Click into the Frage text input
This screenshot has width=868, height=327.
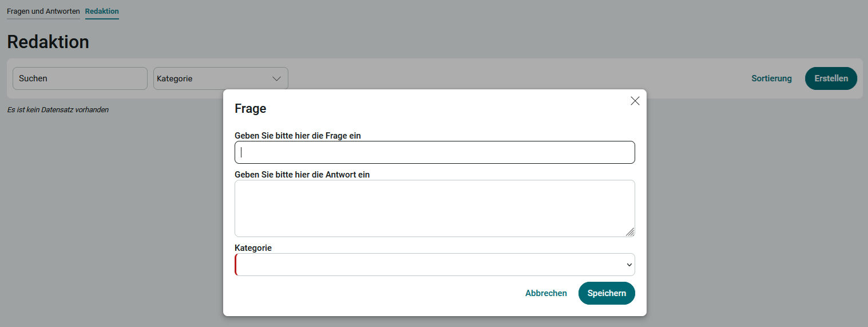pos(434,152)
